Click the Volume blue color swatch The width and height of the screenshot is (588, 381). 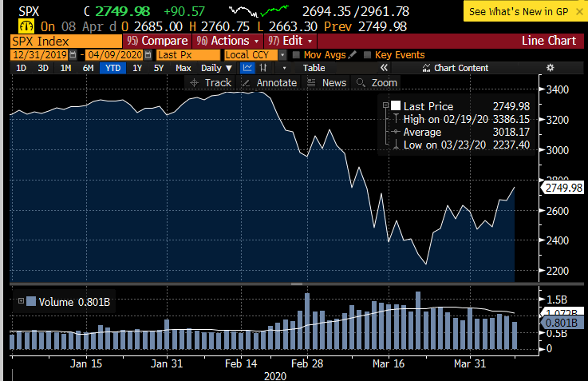pos(31,301)
